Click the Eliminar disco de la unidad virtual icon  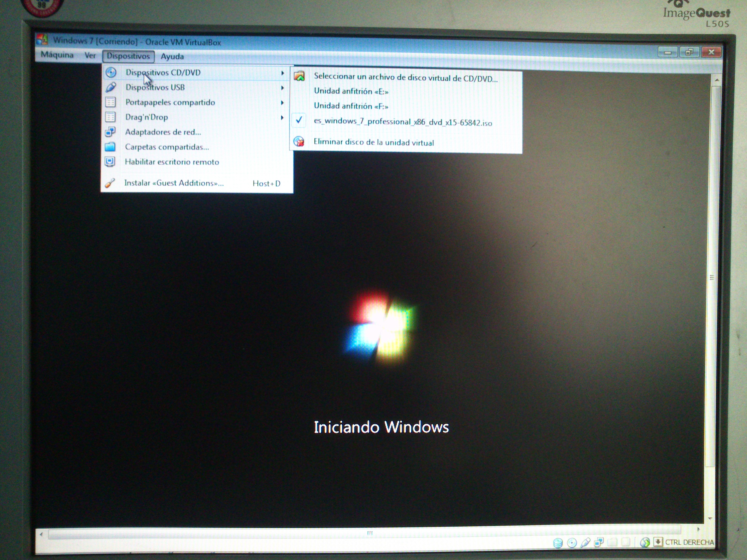(x=299, y=141)
